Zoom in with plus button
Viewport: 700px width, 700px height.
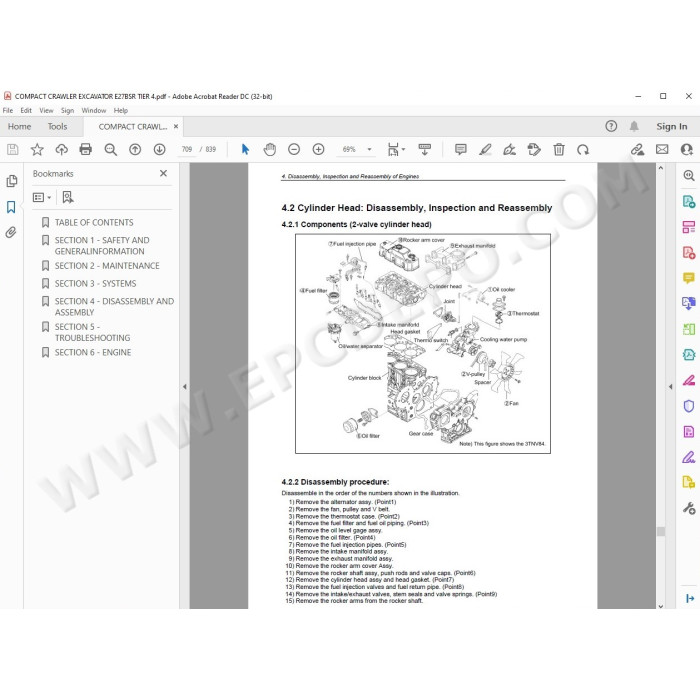[x=318, y=150]
